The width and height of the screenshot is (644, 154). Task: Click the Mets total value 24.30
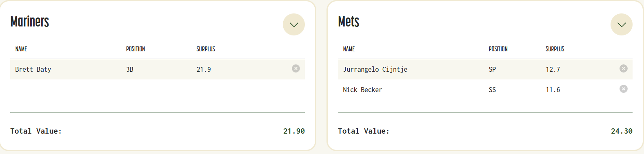click(622, 131)
